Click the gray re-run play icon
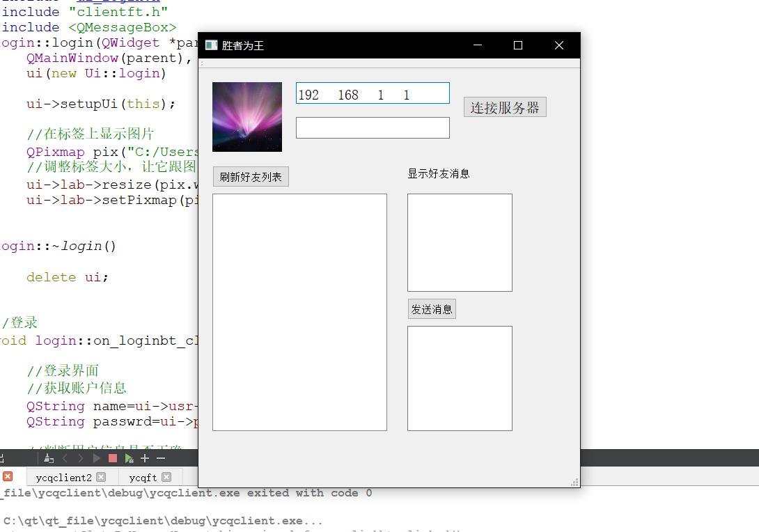This screenshot has height=532, width=759. tap(96, 458)
